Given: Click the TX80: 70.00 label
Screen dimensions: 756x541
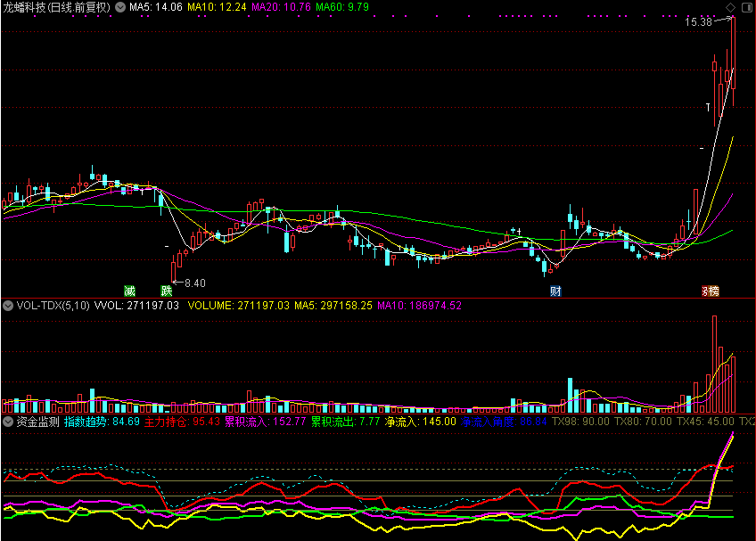Looking at the screenshot, I should click(x=643, y=422).
